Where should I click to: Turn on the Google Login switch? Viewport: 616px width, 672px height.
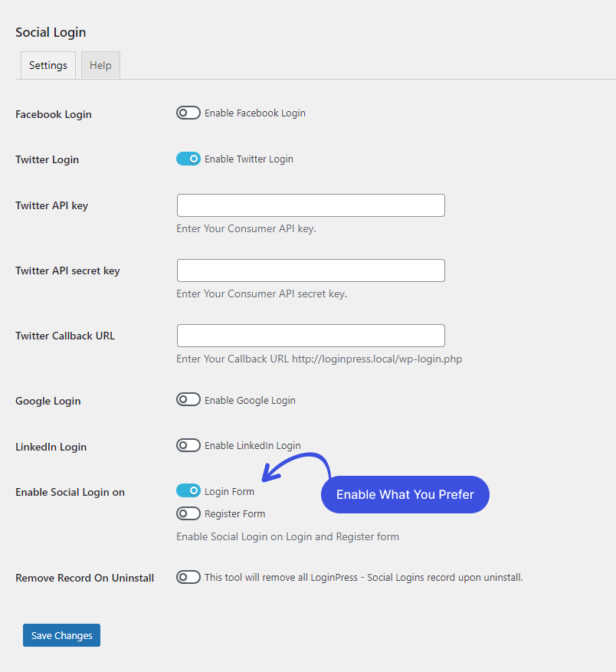click(188, 399)
